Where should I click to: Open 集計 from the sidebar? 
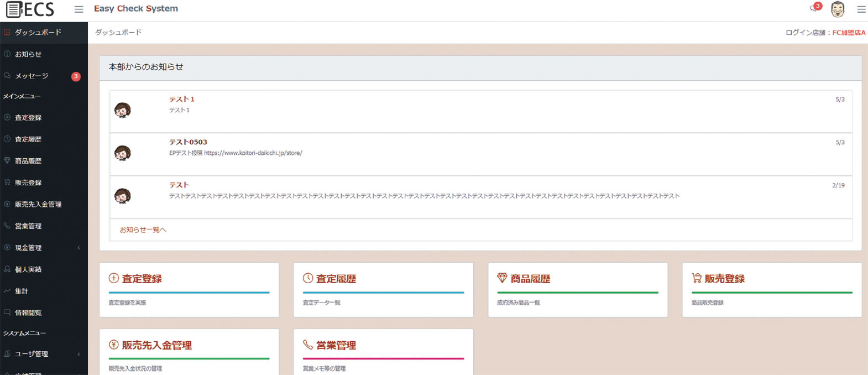click(22, 291)
